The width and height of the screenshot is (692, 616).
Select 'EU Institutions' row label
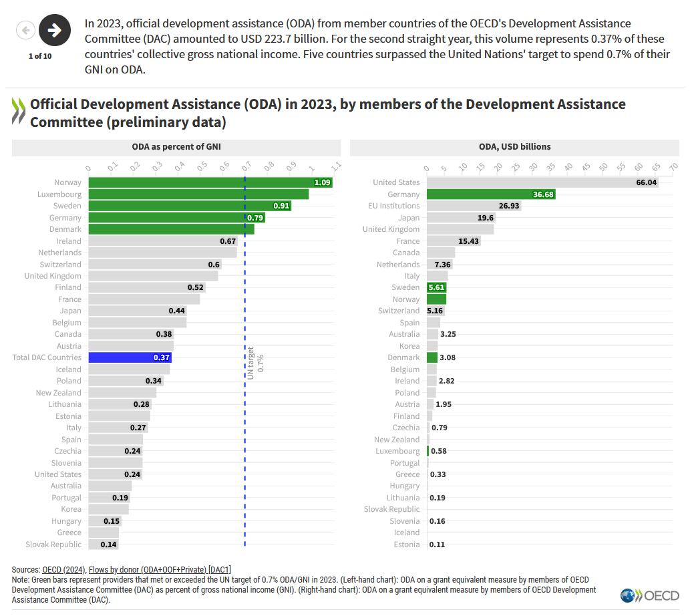tap(393, 206)
